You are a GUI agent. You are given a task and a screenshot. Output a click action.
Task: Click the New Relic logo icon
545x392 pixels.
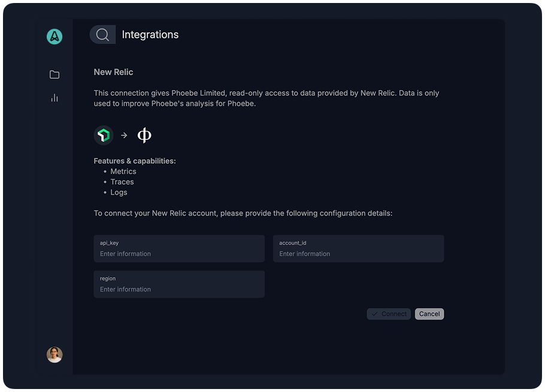click(x=104, y=135)
